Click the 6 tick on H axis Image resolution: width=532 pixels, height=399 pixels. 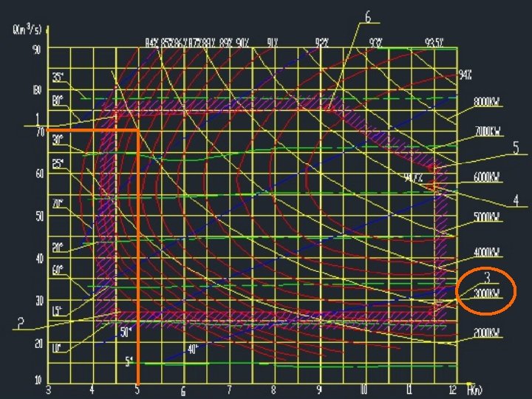tap(183, 391)
